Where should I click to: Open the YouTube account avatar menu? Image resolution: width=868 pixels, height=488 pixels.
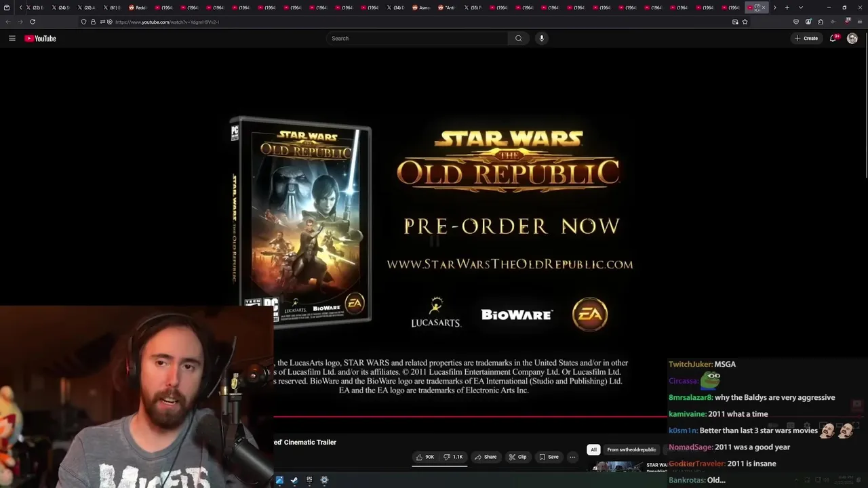click(852, 39)
